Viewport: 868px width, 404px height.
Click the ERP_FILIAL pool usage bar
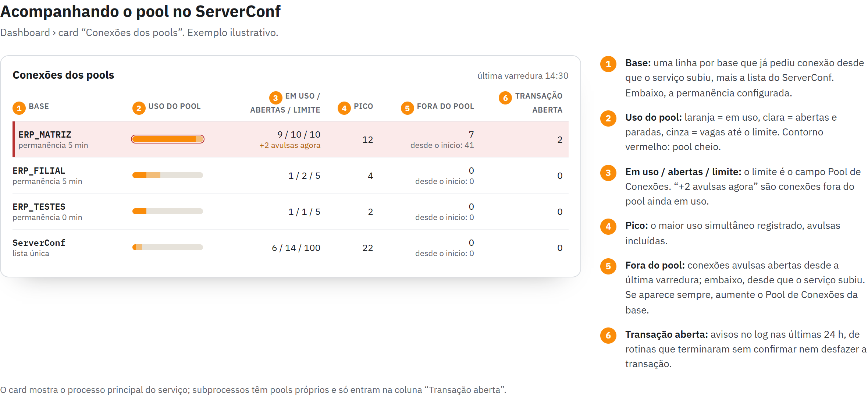tap(168, 175)
